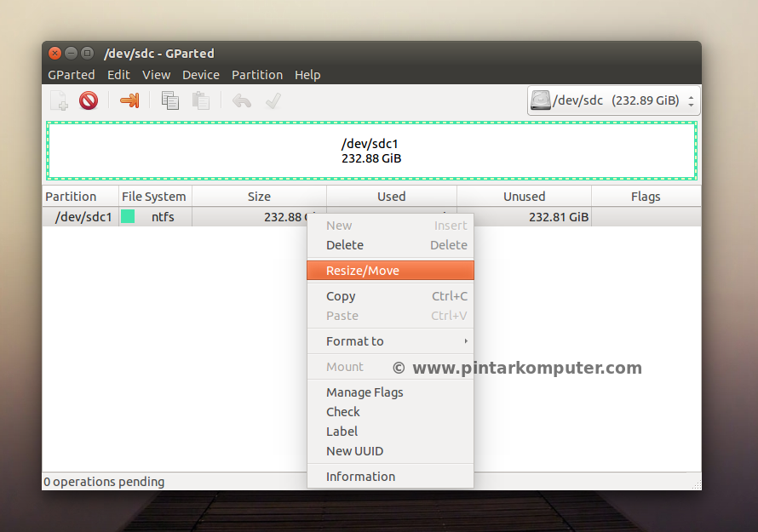Click the Paste partition toolbar icon
758x532 pixels.
tap(201, 100)
